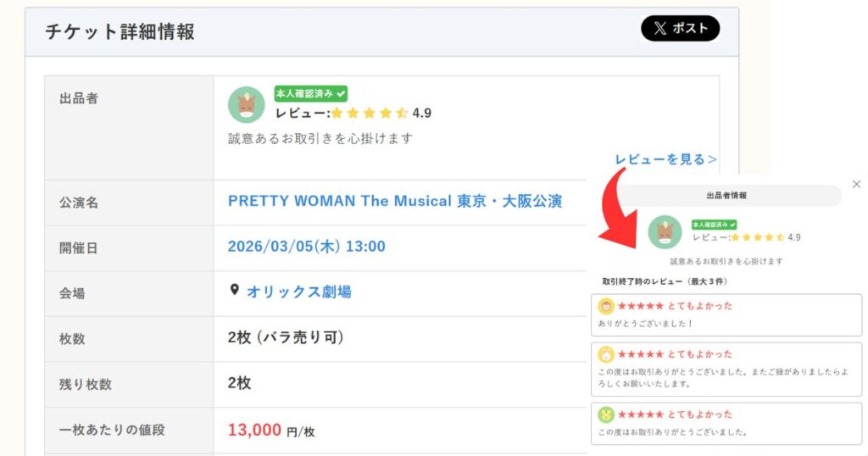Click the 残り枚数 row label
The width and height of the screenshot is (868, 456).
coord(86,384)
